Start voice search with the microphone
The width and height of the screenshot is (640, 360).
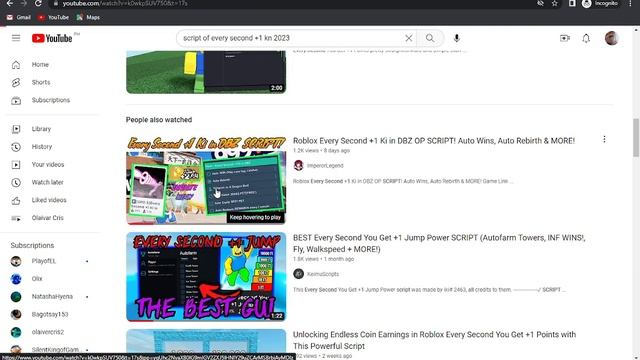click(x=457, y=38)
